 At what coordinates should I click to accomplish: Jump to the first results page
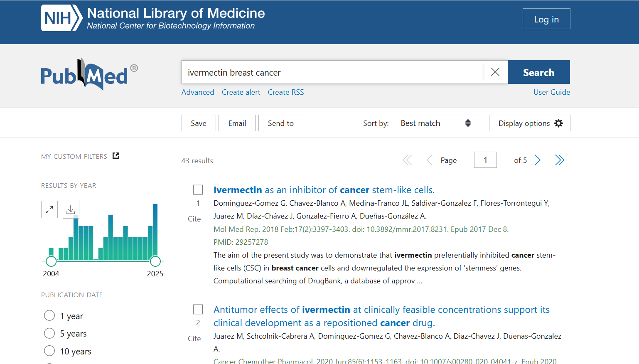tap(408, 160)
